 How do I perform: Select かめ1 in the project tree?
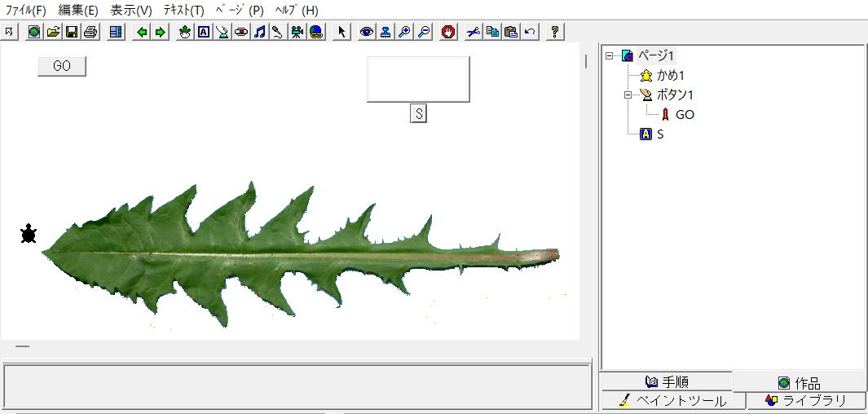tap(671, 75)
